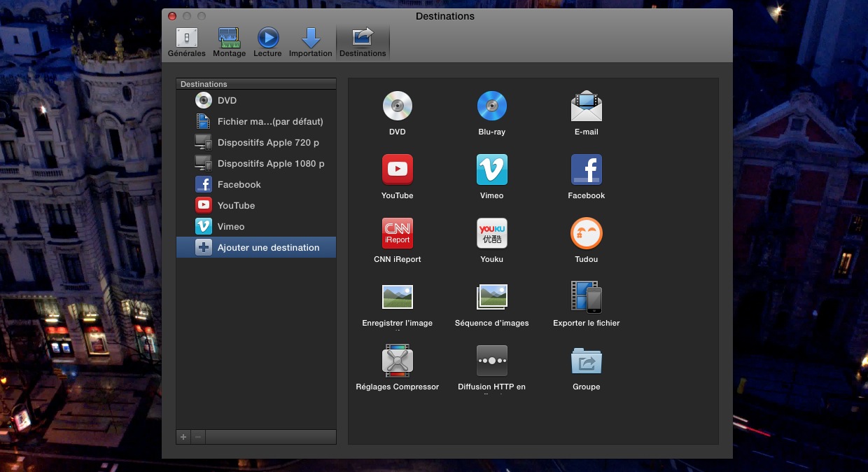Screen dimensions: 868x472
Task: Select the Réglages Compressor icon
Action: (x=397, y=361)
